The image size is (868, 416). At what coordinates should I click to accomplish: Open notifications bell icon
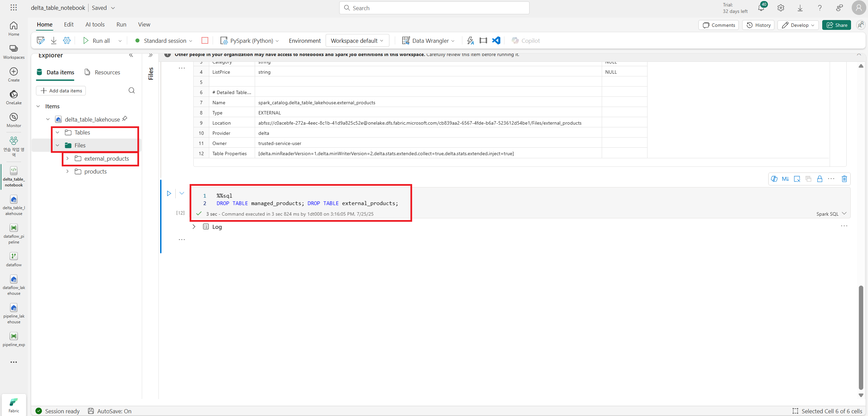click(x=761, y=8)
